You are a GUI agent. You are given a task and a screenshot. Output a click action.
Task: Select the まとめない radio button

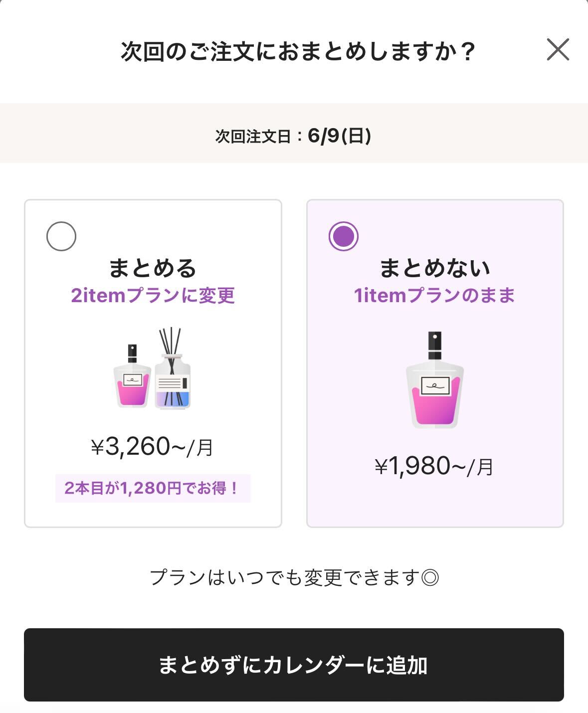coord(344,236)
